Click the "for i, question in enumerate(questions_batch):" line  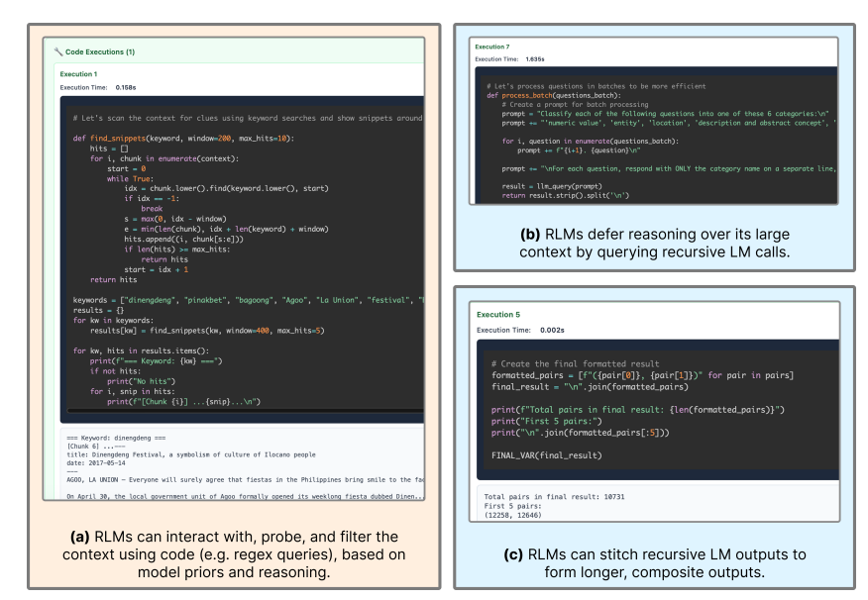[x=591, y=141]
